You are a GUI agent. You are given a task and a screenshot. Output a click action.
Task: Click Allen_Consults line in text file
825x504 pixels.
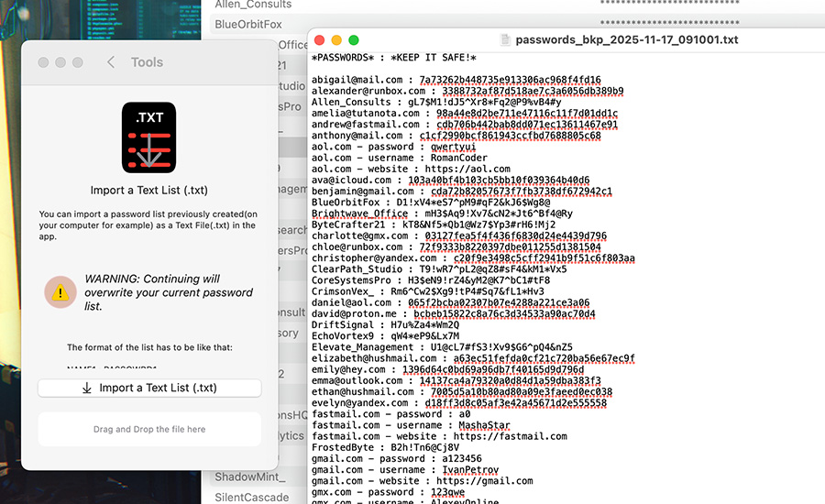point(436,102)
